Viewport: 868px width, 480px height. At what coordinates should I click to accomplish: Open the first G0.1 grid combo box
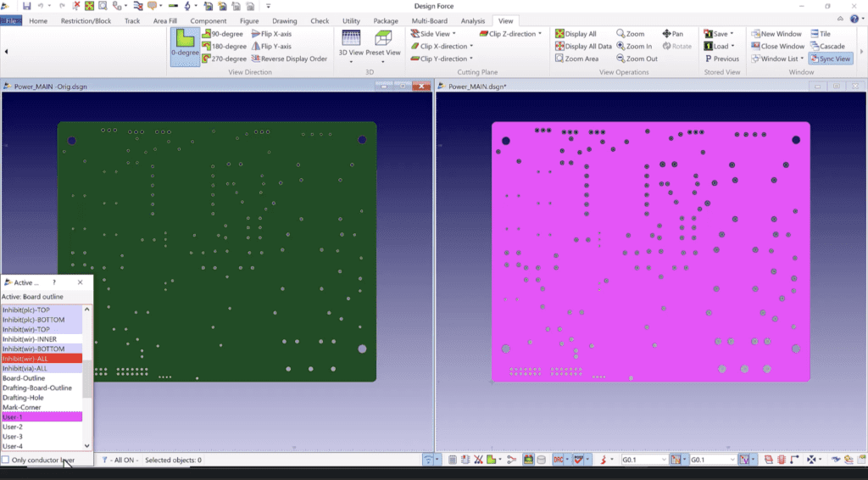pyautogui.click(x=644, y=460)
